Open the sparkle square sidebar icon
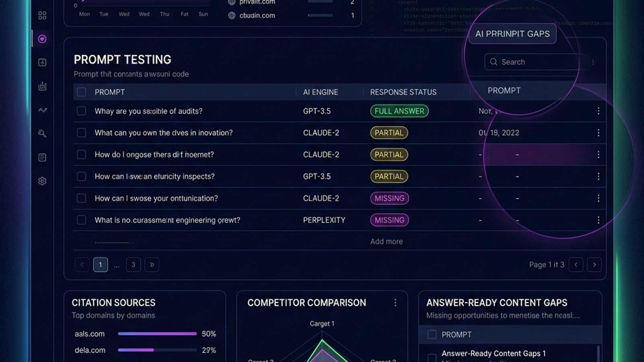 point(42,62)
